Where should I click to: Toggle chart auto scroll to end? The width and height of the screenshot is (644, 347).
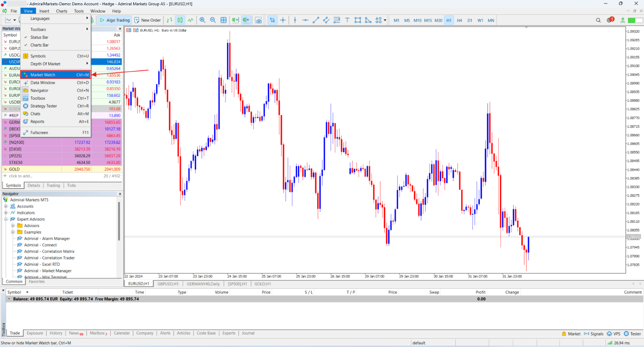click(x=235, y=20)
